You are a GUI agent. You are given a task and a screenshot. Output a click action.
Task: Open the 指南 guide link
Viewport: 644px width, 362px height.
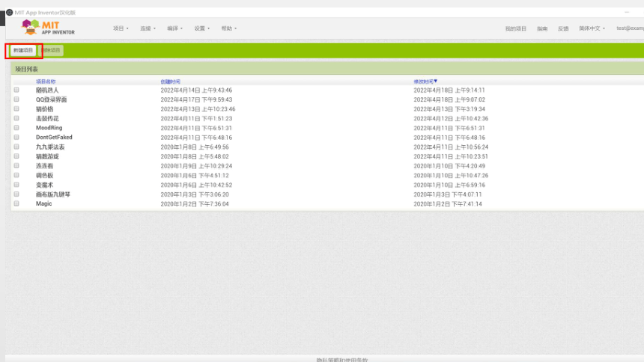542,28
